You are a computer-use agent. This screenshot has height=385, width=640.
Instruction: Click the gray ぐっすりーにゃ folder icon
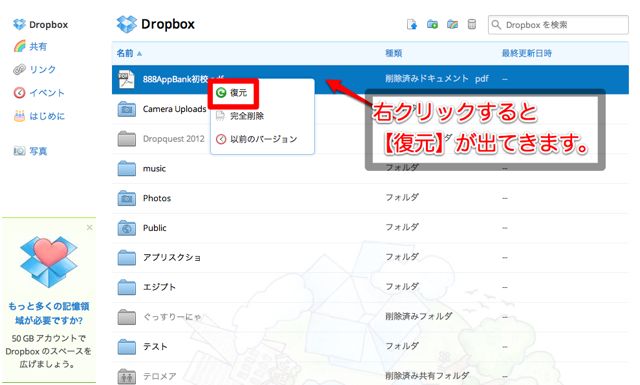point(127,317)
